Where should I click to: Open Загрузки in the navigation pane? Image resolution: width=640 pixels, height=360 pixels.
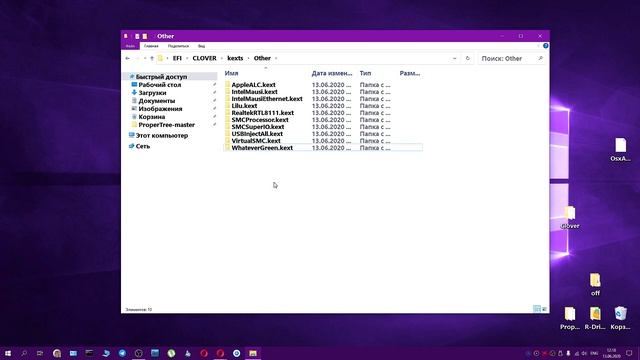click(x=152, y=93)
